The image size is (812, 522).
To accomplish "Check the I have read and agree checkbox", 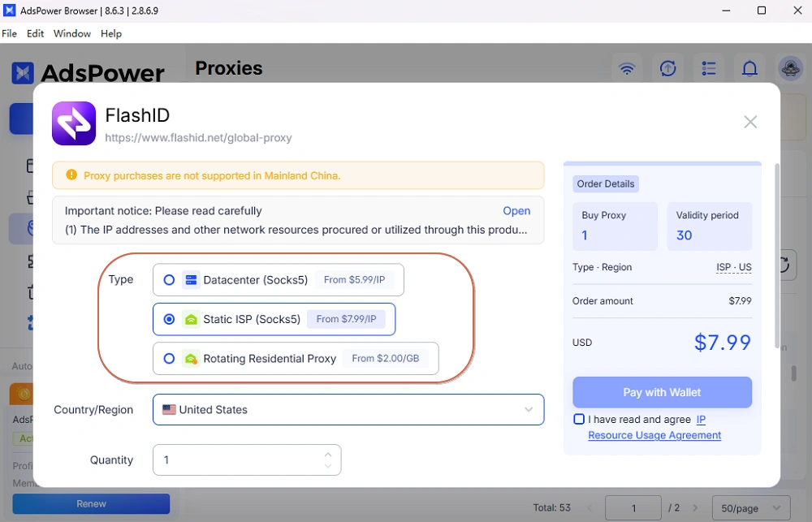I will pos(579,419).
